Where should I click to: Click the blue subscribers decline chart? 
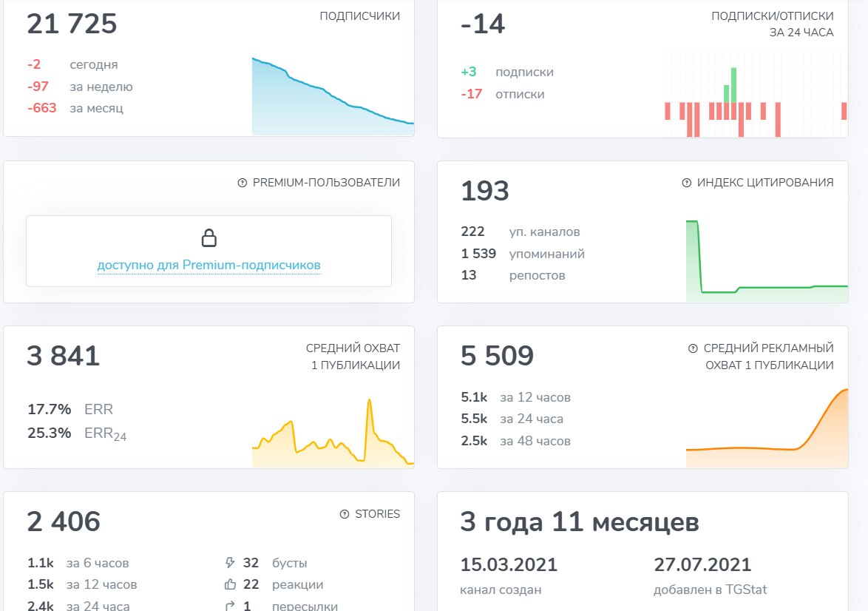pos(333,96)
